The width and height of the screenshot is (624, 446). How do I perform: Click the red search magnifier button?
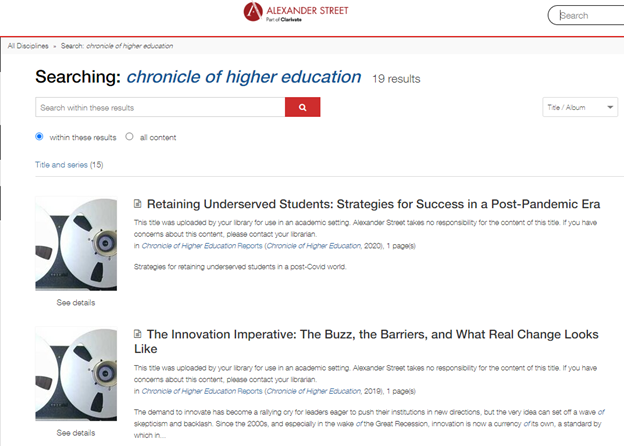[302, 107]
